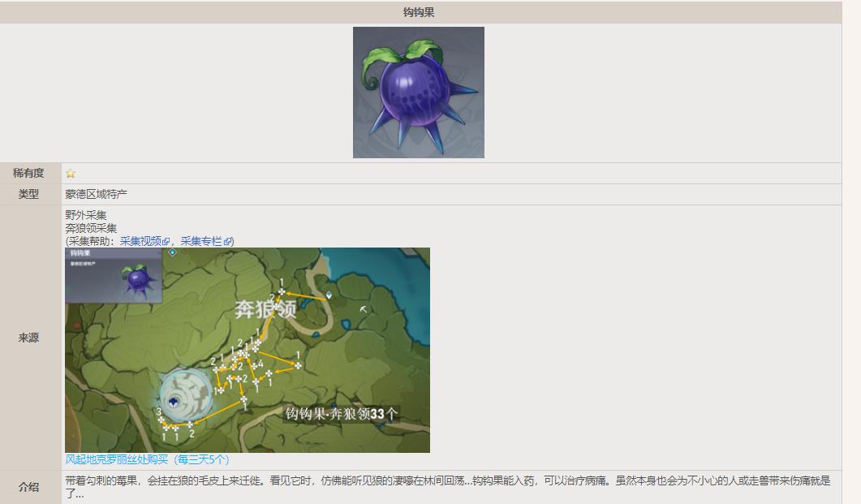861x504 pixels.
Task: Click the fruit marker labeled 4 on map
Action: (x=255, y=365)
